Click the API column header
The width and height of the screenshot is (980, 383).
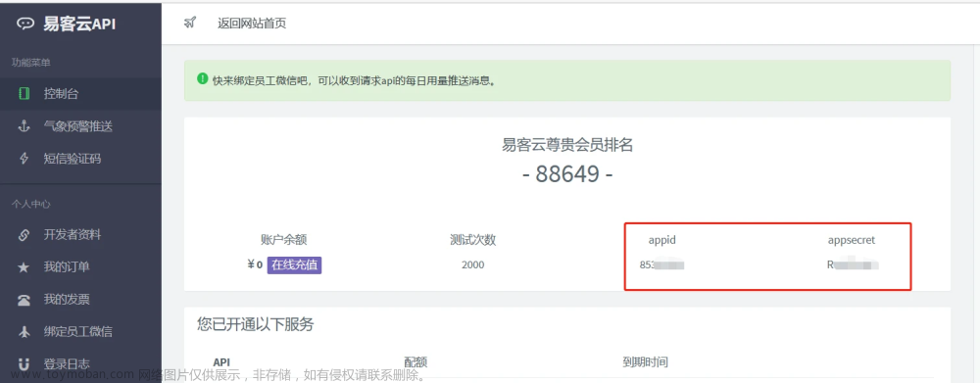pyautogui.click(x=221, y=362)
